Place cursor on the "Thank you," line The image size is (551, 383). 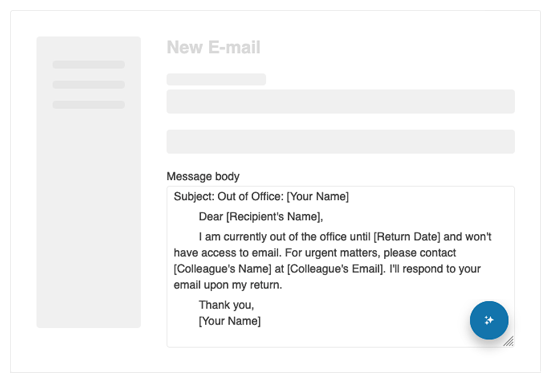pos(226,305)
